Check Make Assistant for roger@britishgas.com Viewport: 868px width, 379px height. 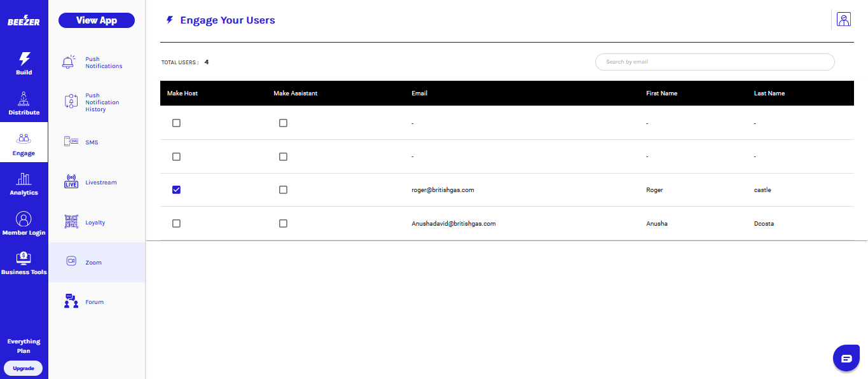click(x=283, y=190)
